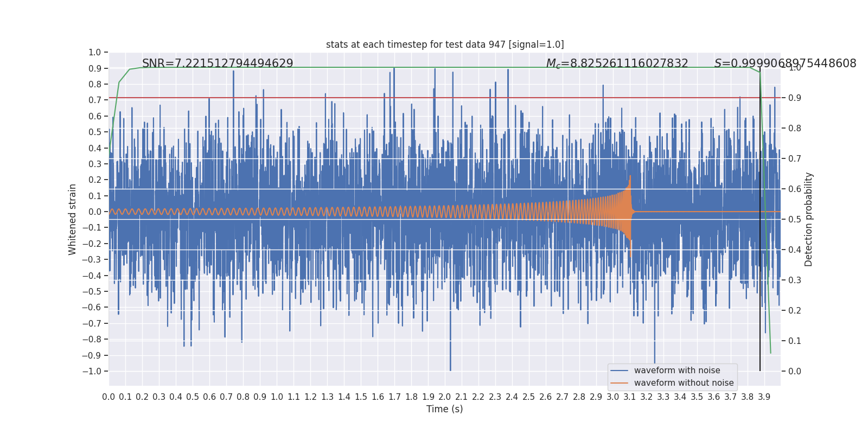Click the 0.3 tick on the whitened strain axis
The image size is (868, 434).
point(95,164)
